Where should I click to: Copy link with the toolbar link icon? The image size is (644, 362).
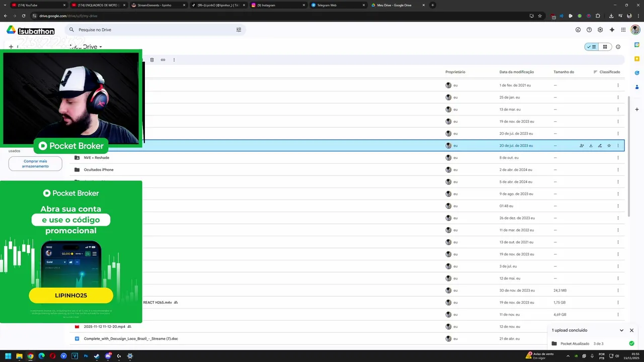click(x=163, y=60)
